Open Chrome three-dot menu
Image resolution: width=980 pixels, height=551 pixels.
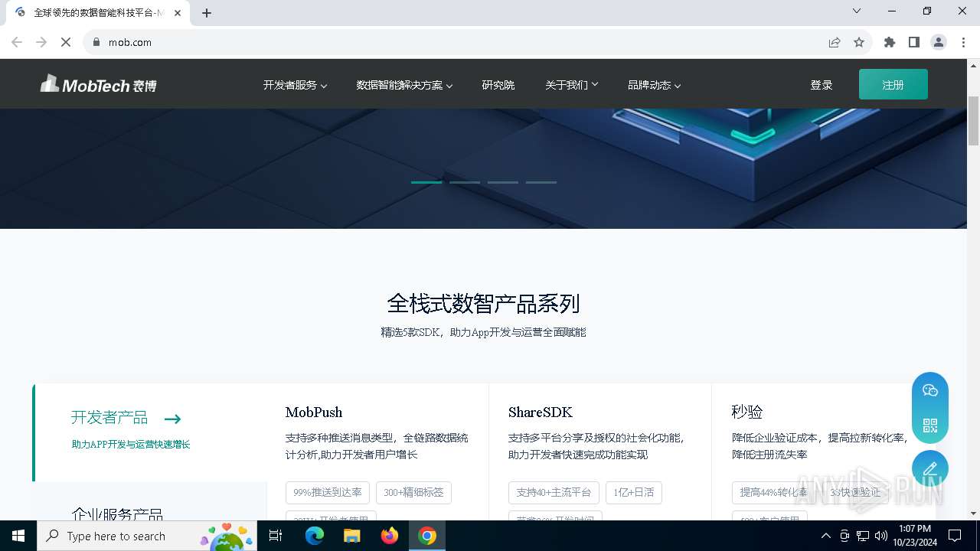click(x=963, y=42)
